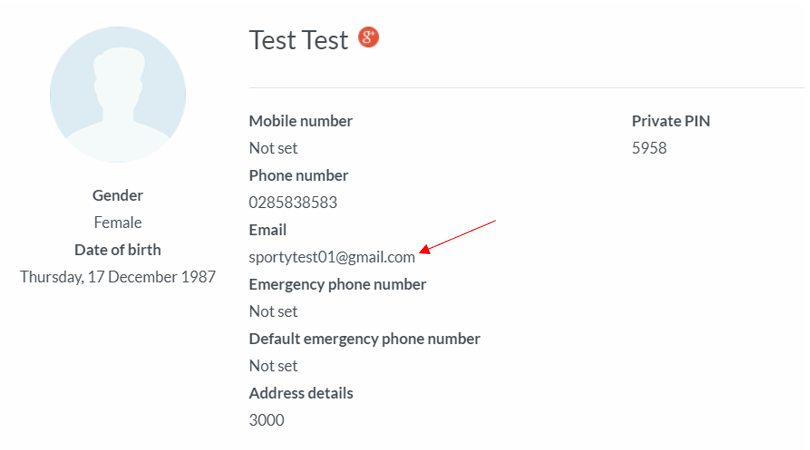Click the Emergency phone number label
The height and width of the screenshot is (450, 810).
(x=337, y=284)
